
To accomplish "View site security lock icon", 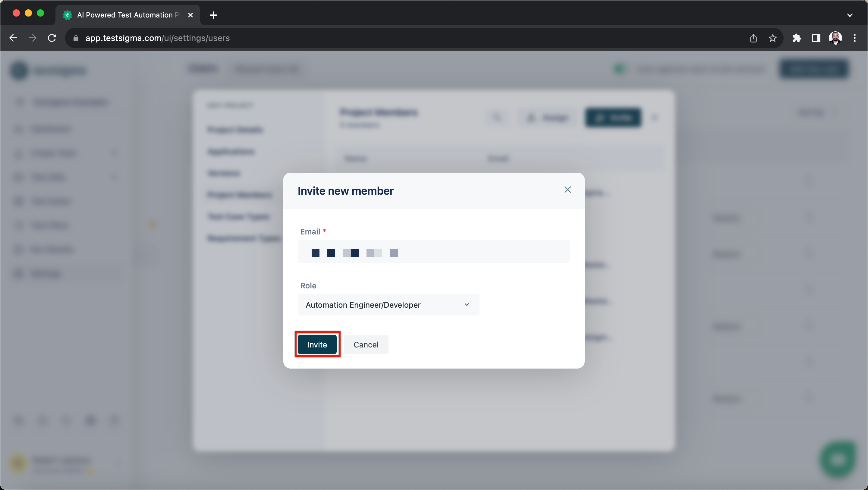I will 76,38.
